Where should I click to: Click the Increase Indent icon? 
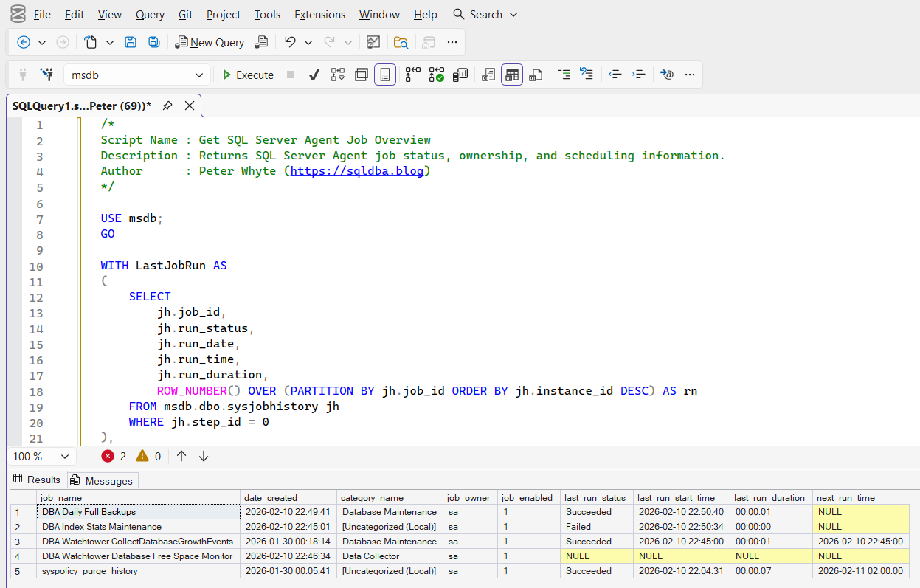click(639, 75)
